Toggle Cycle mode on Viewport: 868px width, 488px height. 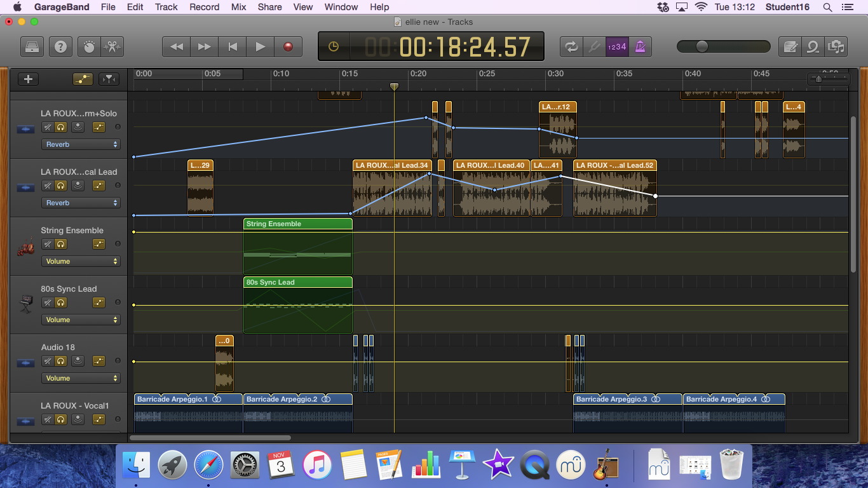coord(571,46)
